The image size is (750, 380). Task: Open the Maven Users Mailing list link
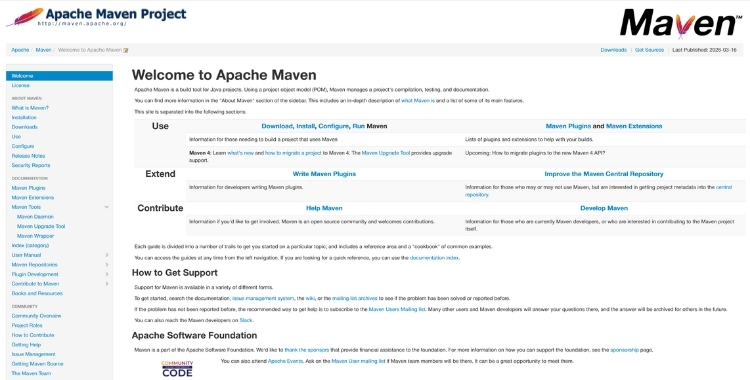397,310
